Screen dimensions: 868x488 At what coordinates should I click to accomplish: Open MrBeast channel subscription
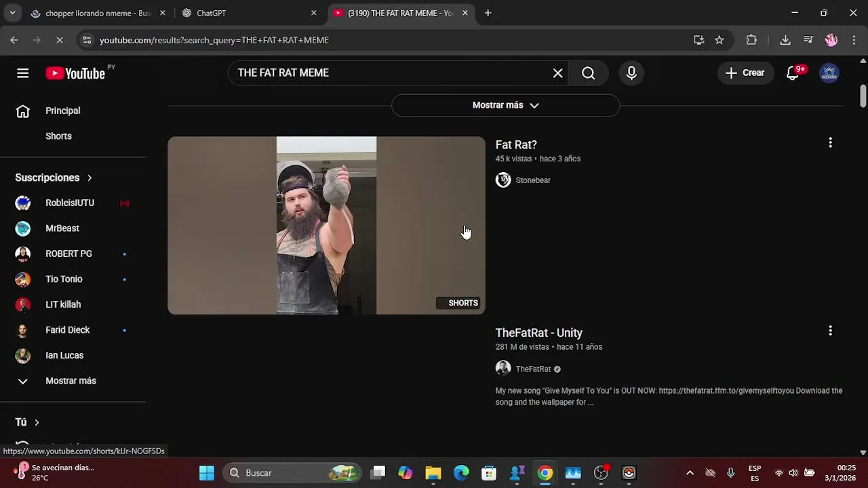tap(73, 228)
